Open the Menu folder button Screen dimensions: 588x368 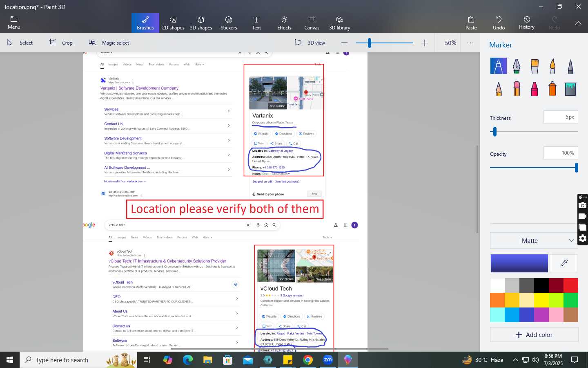pyautogui.click(x=14, y=23)
